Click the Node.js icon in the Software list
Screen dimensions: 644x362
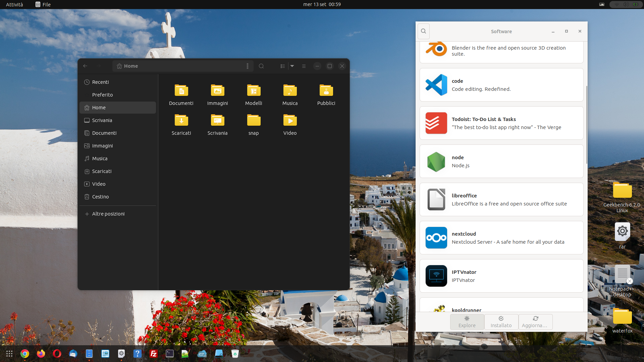click(436, 161)
